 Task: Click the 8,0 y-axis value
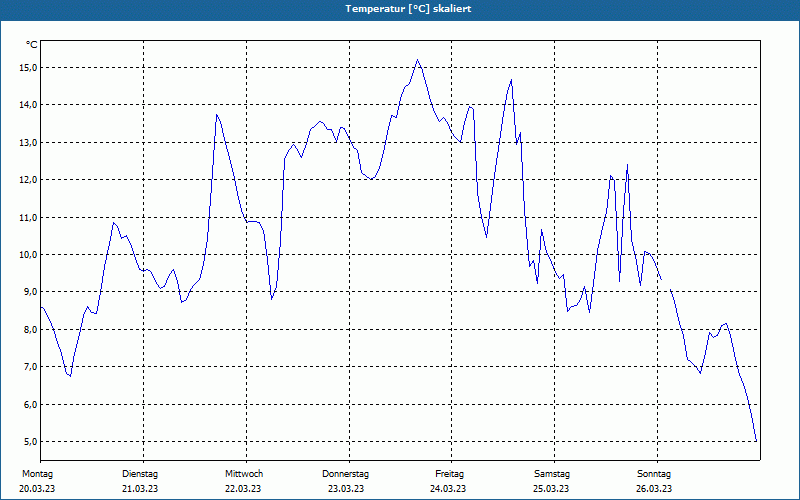pyautogui.click(x=30, y=330)
